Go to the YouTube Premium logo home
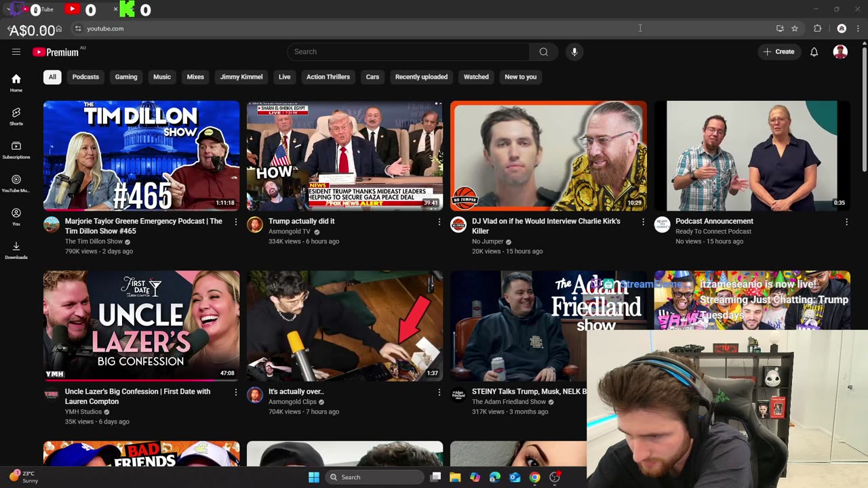868x488 pixels. tap(56, 52)
